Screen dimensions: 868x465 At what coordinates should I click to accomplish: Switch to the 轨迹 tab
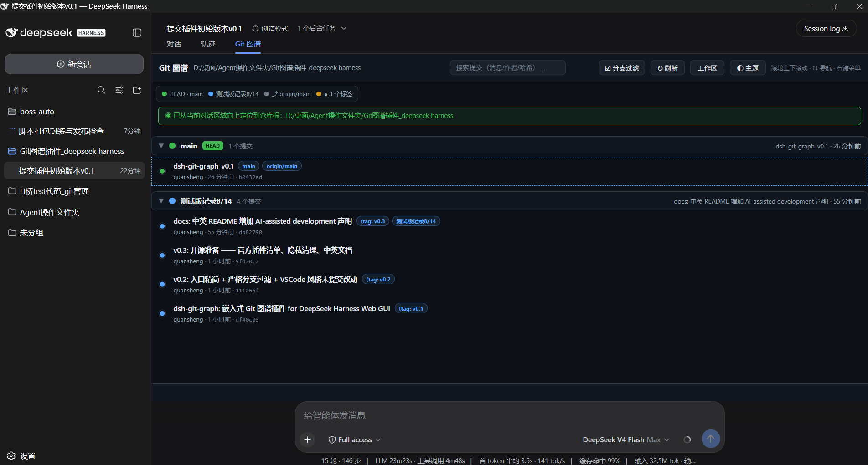pos(208,44)
